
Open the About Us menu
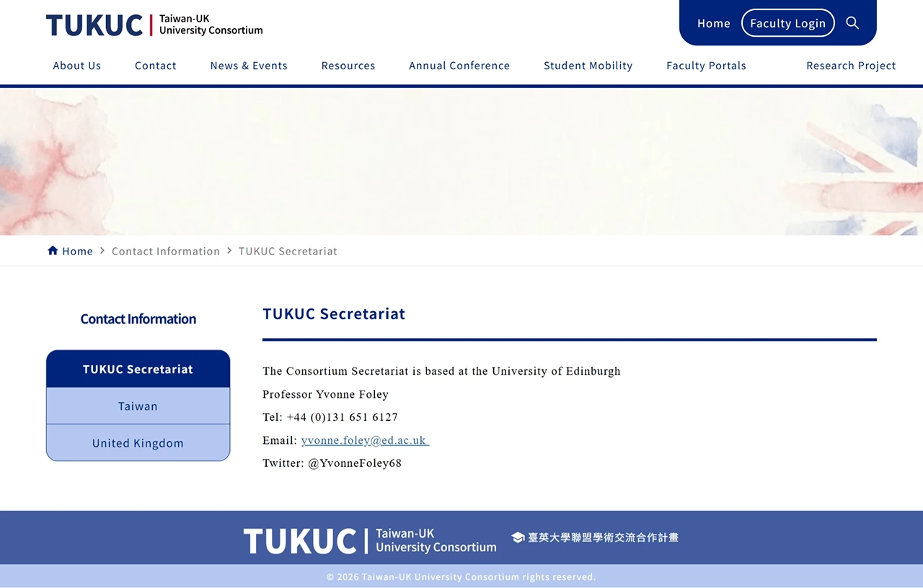(77, 66)
